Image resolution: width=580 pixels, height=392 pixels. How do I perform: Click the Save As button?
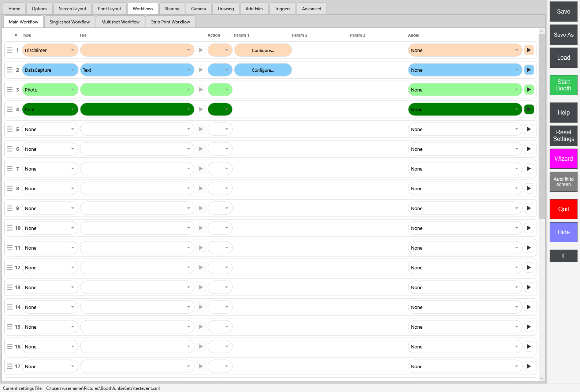(x=564, y=35)
